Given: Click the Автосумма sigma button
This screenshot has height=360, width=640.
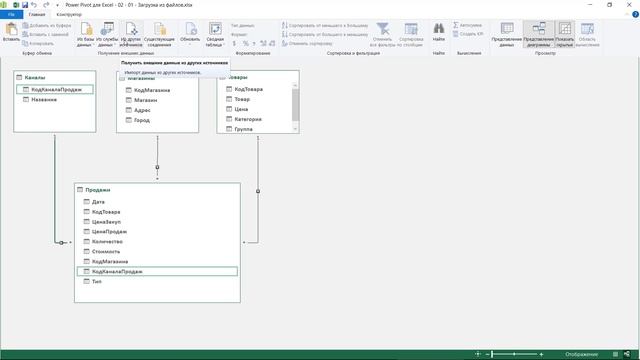Looking at the screenshot, I should click(468, 25).
